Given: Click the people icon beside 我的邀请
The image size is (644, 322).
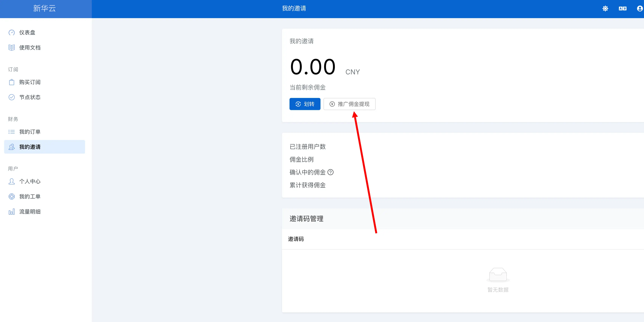Looking at the screenshot, I should 12,147.
